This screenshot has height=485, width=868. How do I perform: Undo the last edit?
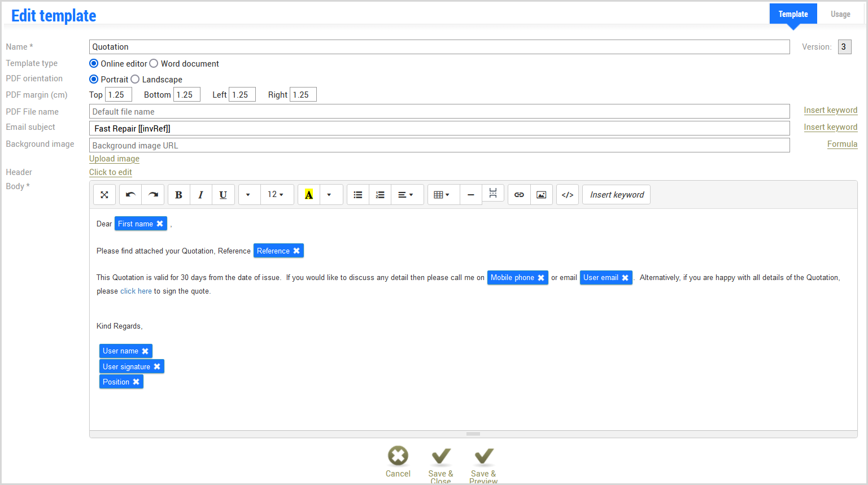[x=130, y=195]
